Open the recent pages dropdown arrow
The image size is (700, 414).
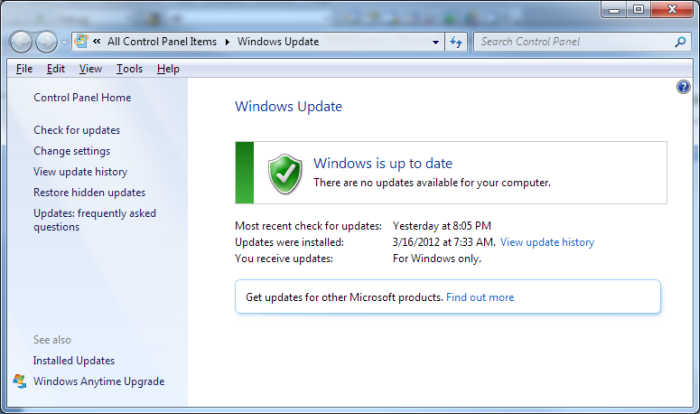pos(64,42)
